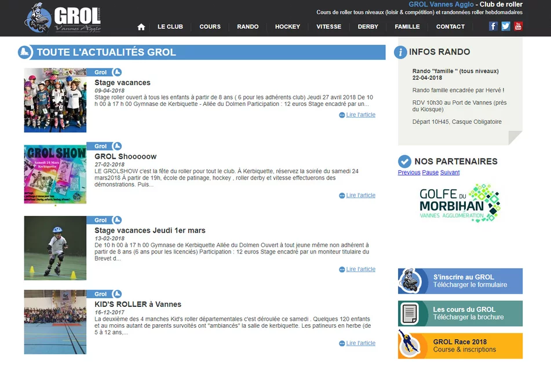Open the LE CLUB menu
551x392 pixels.
click(x=170, y=27)
